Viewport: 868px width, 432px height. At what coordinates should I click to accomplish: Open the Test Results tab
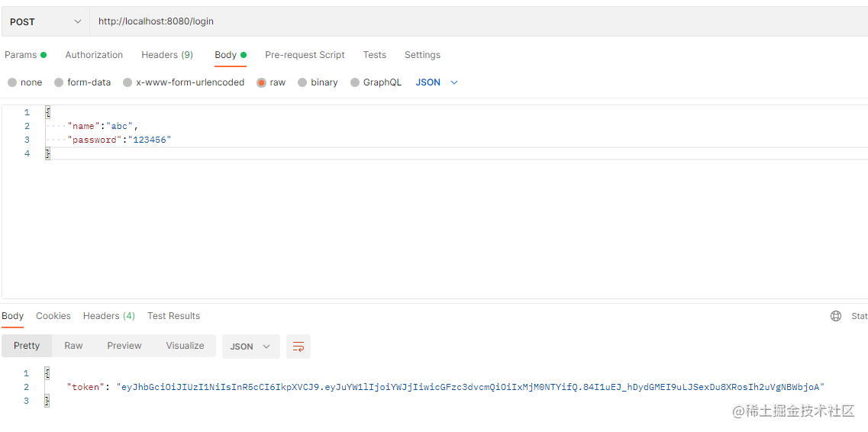[174, 316]
